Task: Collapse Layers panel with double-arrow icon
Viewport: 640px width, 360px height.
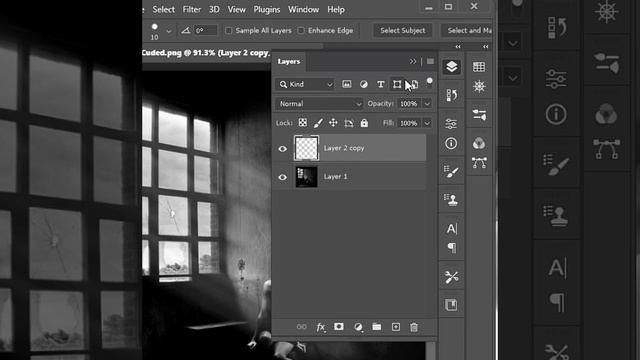Action: (413, 61)
